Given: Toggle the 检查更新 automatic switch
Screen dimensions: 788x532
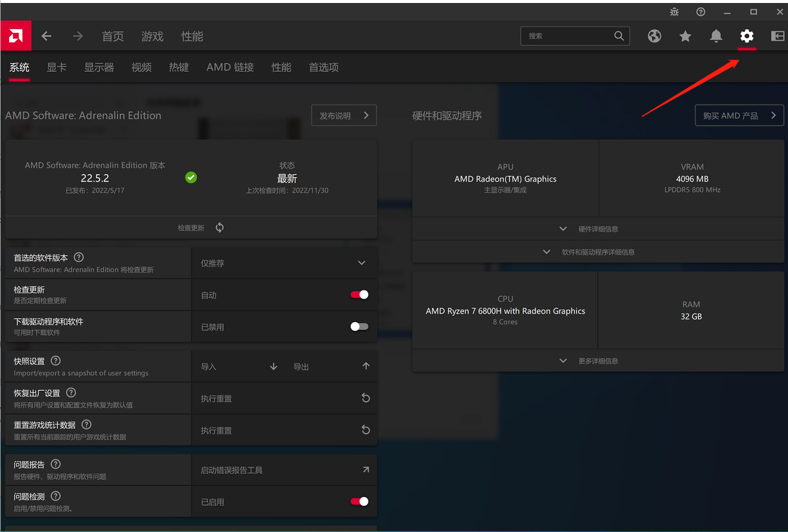Looking at the screenshot, I should pos(360,295).
